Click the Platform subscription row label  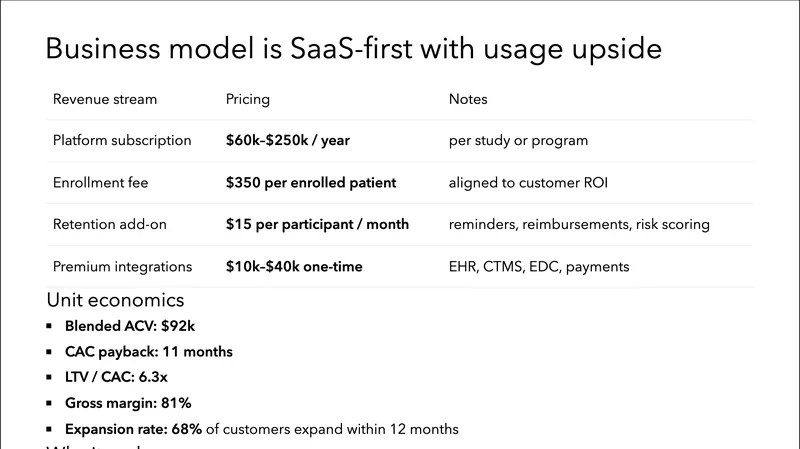point(122,141)
